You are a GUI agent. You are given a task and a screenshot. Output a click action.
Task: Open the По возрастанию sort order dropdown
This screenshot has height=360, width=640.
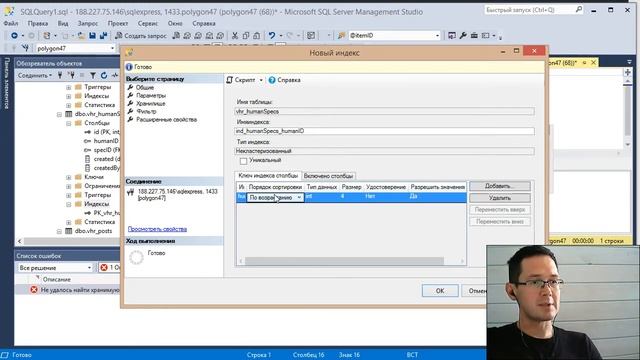pyautogui.click(x=299, y=198)
